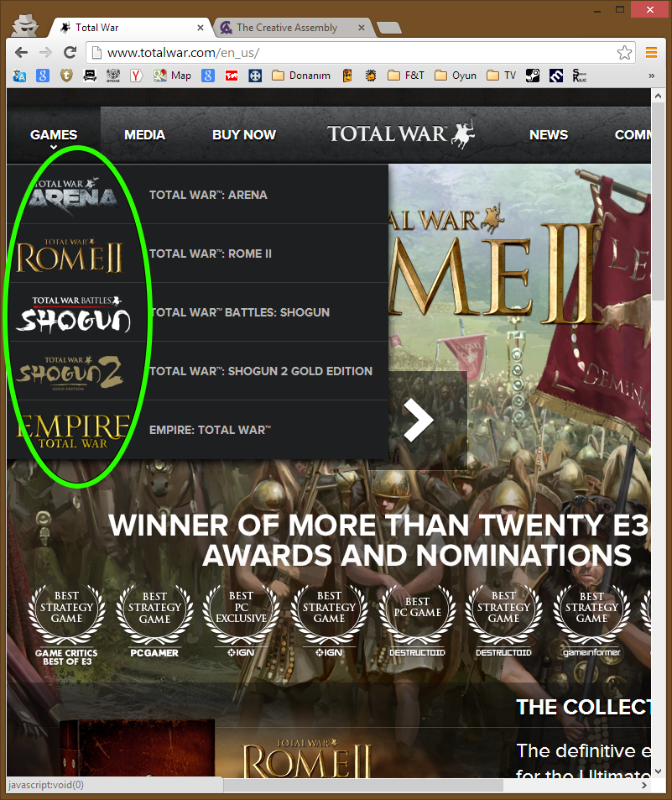Click the Destructoid Best Strategy Game badge
This screenshot has height=800, width=672.
click(x=503, y=622)
